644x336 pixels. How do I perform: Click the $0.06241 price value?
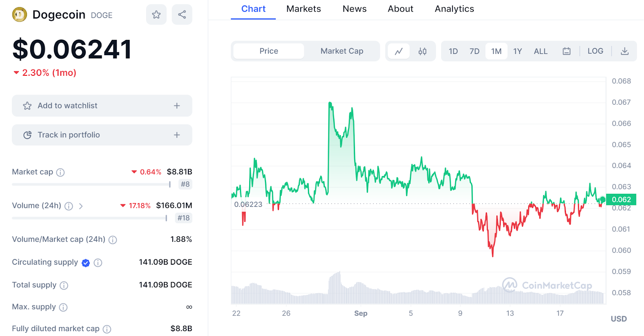tap(72, 50)
